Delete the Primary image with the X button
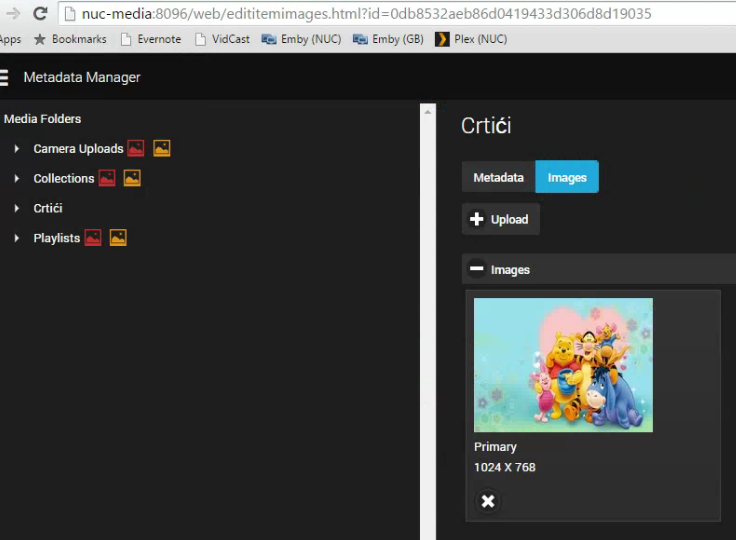Screen dimensions: 736x540 coord(488,501)
